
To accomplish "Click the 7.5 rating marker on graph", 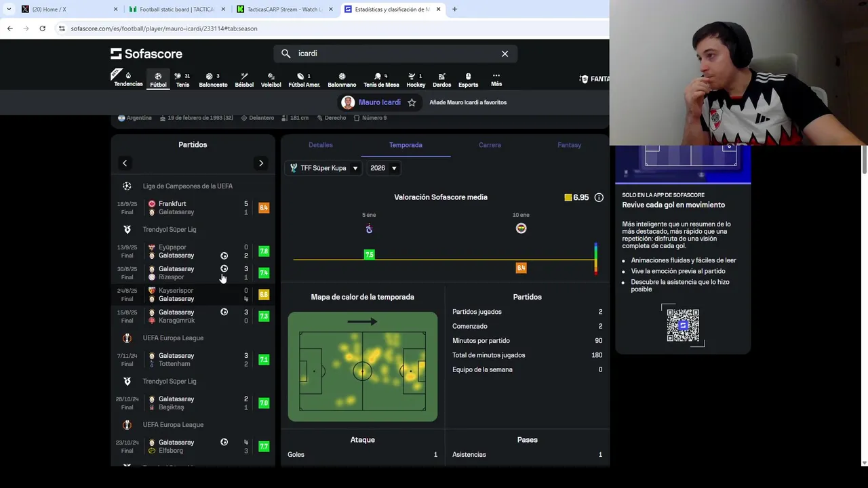I will point(369,254).
